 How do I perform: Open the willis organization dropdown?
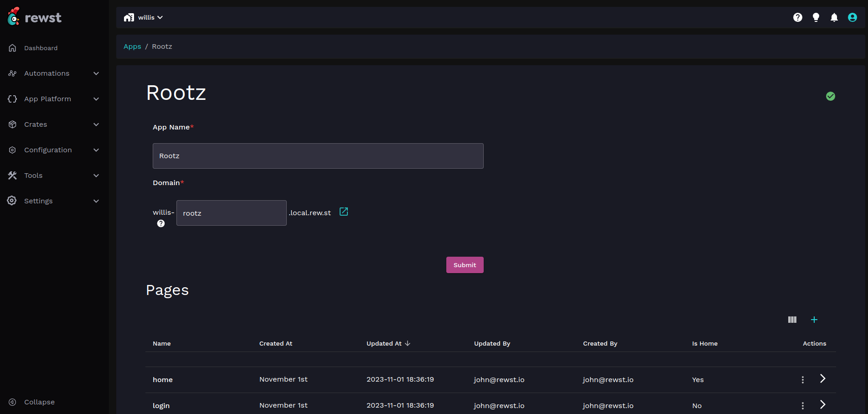pyautogui.click(x=144, y=17)
